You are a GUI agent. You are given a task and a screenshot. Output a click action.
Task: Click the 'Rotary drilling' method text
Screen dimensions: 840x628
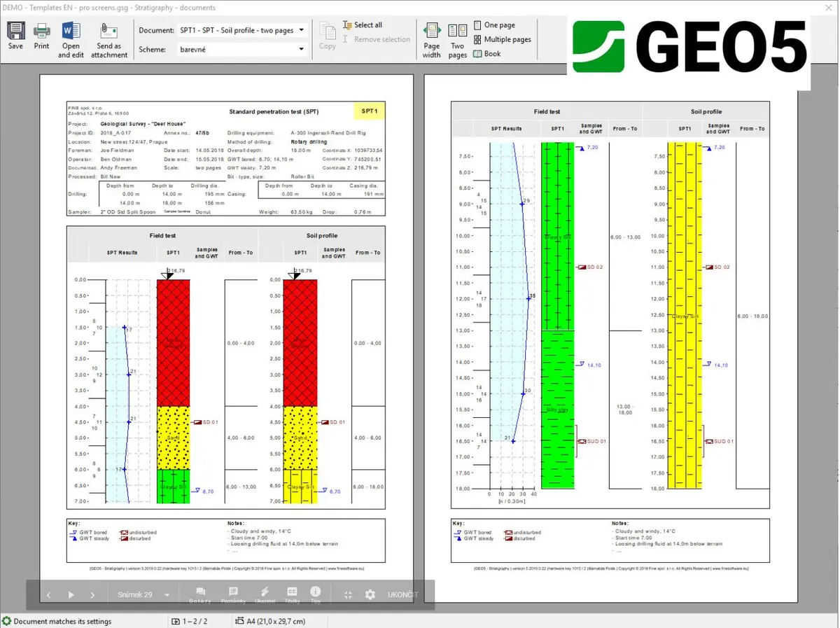coord(308,141)
